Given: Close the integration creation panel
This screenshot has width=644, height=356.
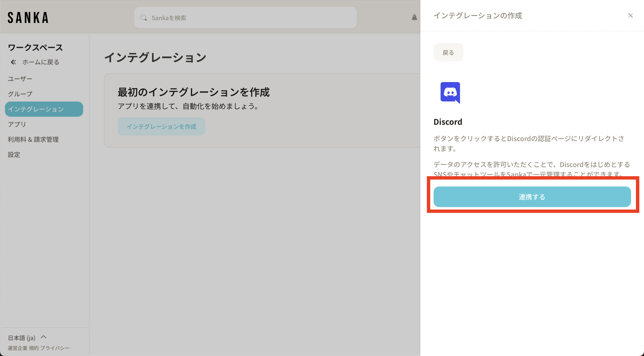Looking at the screenshot, I should [630, 15].
